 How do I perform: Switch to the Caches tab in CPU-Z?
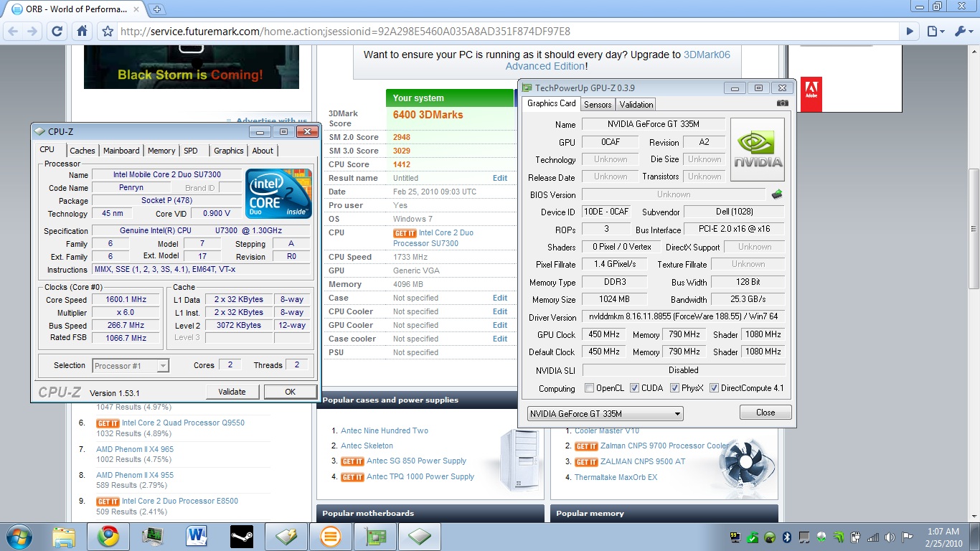click(x=83, y=151)
